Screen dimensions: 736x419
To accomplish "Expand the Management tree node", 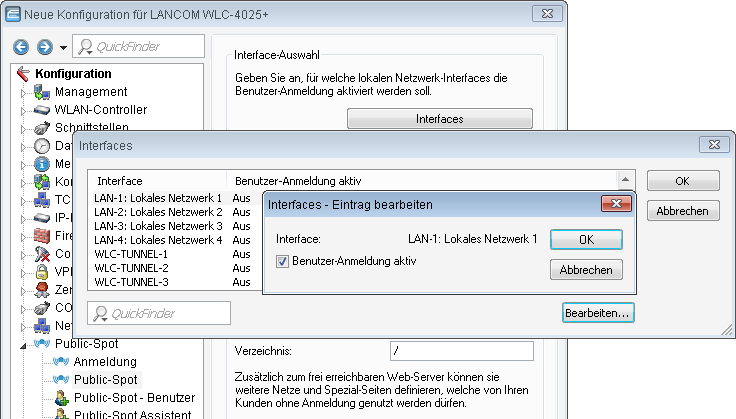I will [x=25, y=92].
